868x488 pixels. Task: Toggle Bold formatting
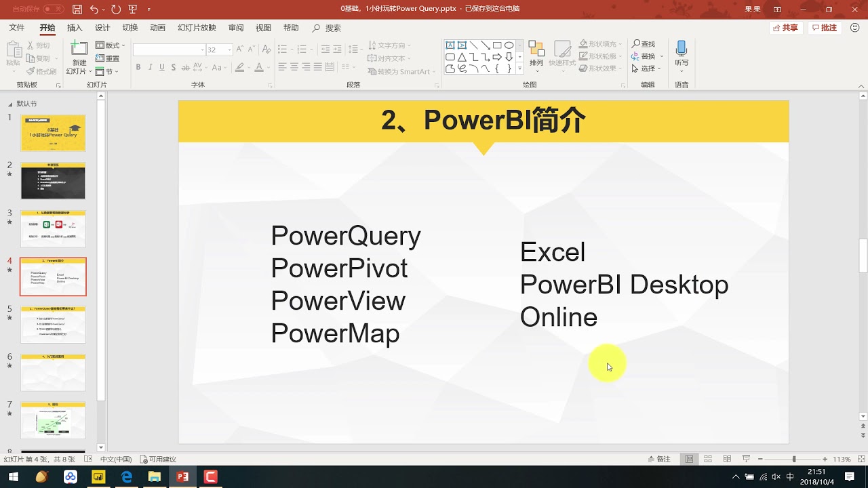[x=138, y=67]
